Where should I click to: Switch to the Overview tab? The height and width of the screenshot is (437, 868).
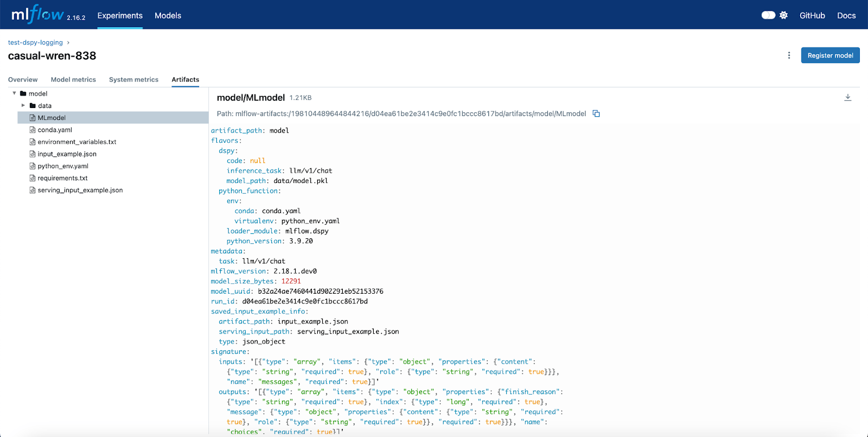(23, 79)
